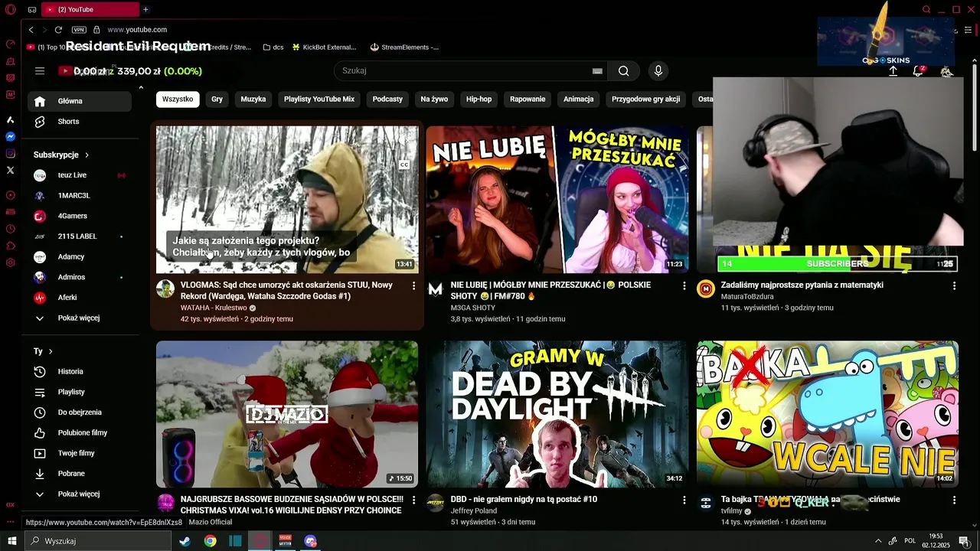
Task: Open Ty section header
Action: tap(43, 351)
